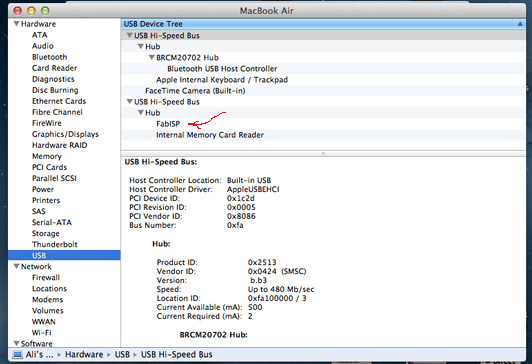532x364 pixels.
Task: Click USB Device Tree column header
Action: tap(323, 24)
